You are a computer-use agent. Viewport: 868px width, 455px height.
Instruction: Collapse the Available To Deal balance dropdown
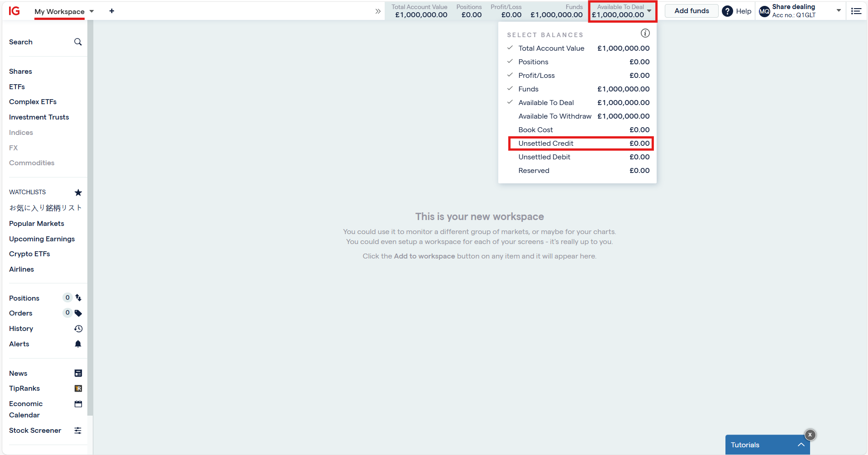[x=649, y=11]
